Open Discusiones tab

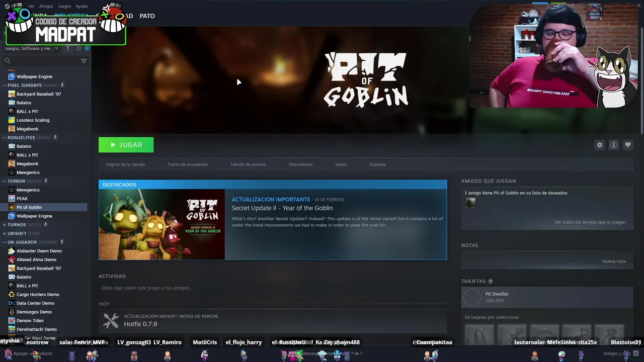(300, 164)
